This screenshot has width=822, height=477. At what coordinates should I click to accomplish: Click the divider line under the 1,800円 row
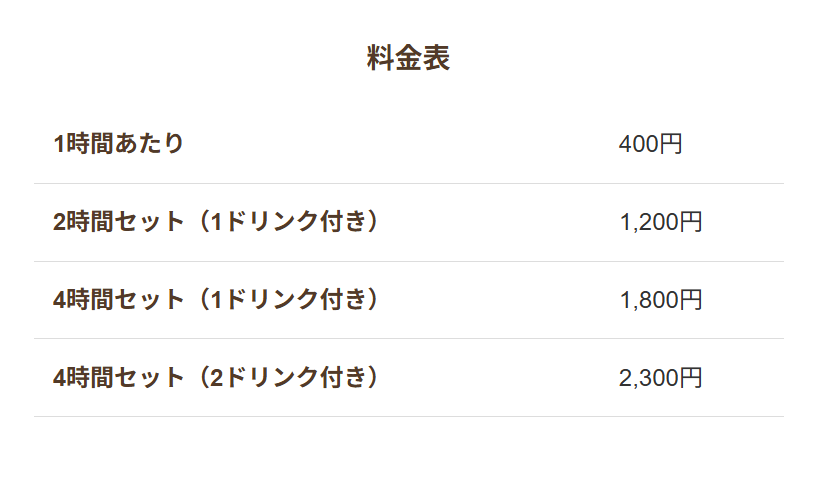pos(408,339)
